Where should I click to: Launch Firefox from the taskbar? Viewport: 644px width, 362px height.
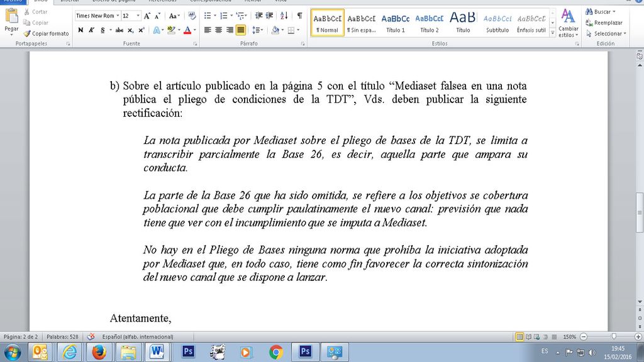[x=99, y=352]
